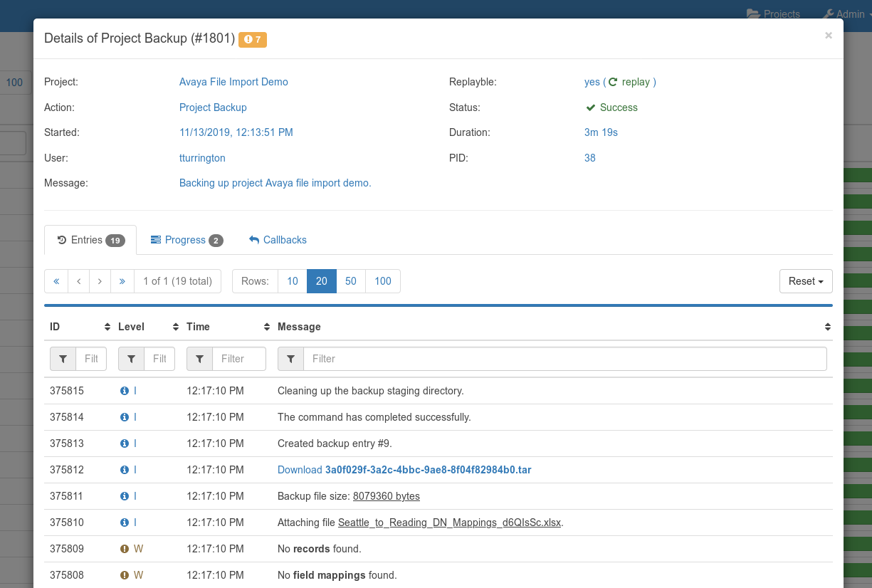Switch to the Progress tab
Viewport: 872px width, 588px height.
(186, 240)
